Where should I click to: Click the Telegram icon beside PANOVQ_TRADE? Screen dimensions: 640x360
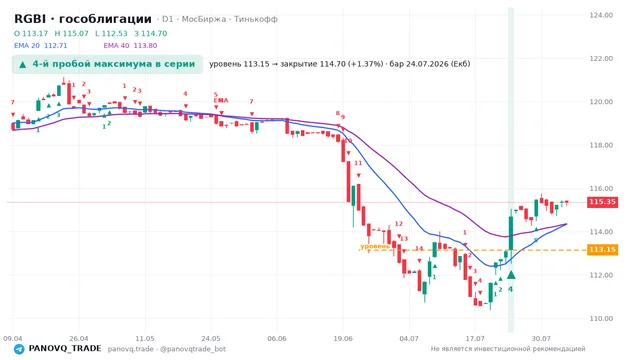tap(19, 349)
